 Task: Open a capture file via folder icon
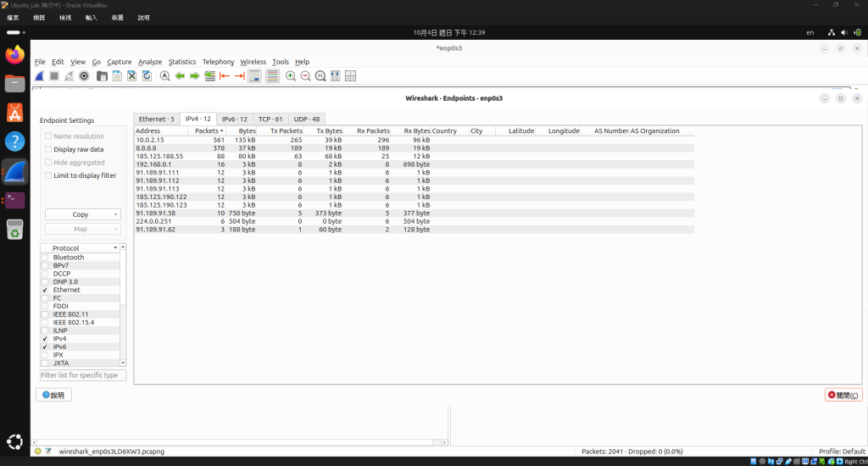(x=102, y=75)
